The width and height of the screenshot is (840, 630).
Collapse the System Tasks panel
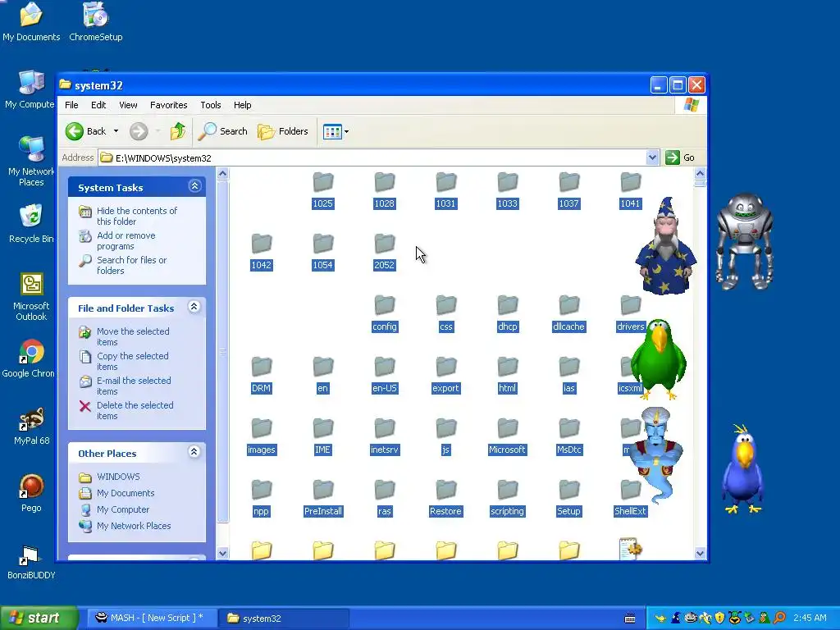194,186
